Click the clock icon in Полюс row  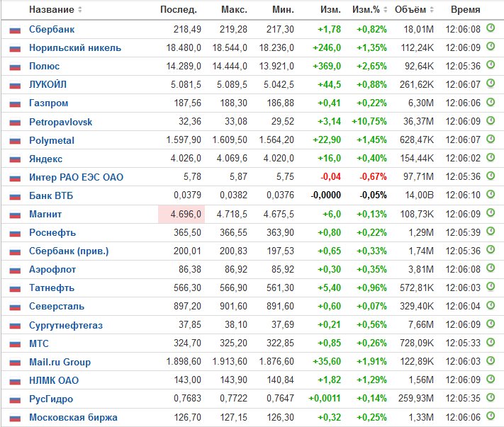click(x=491, y=65)
